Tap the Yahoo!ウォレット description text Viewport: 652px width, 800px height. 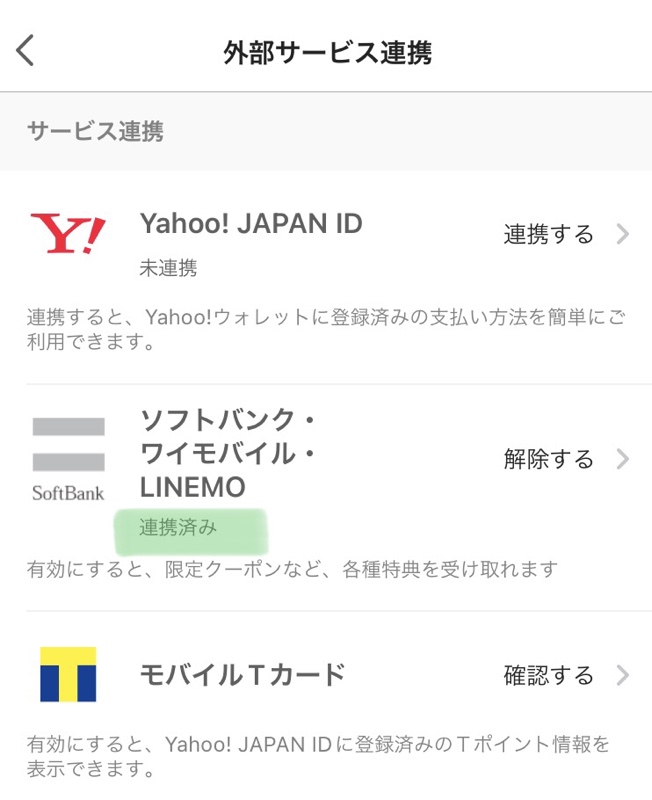(326, 329)
